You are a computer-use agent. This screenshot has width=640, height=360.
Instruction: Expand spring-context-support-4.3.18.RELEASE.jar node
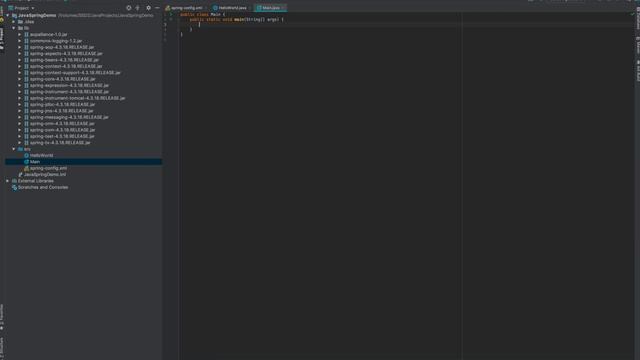click(x=19, y=73)
